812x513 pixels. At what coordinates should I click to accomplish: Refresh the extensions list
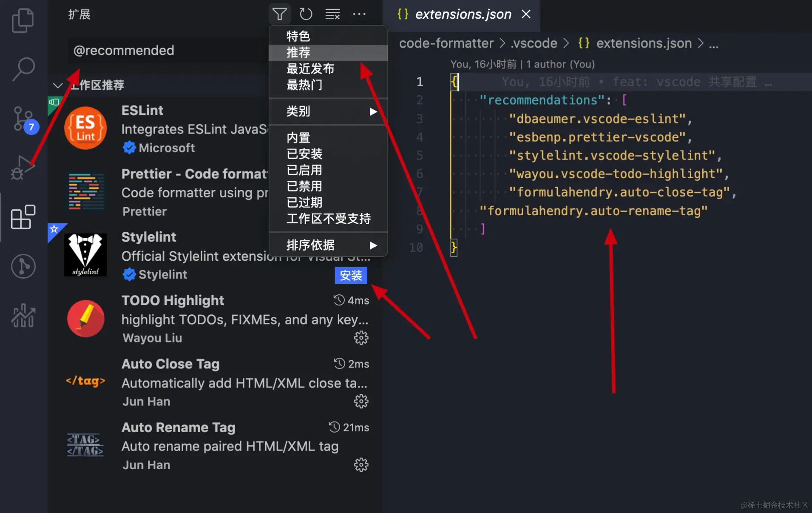point(306,14)
